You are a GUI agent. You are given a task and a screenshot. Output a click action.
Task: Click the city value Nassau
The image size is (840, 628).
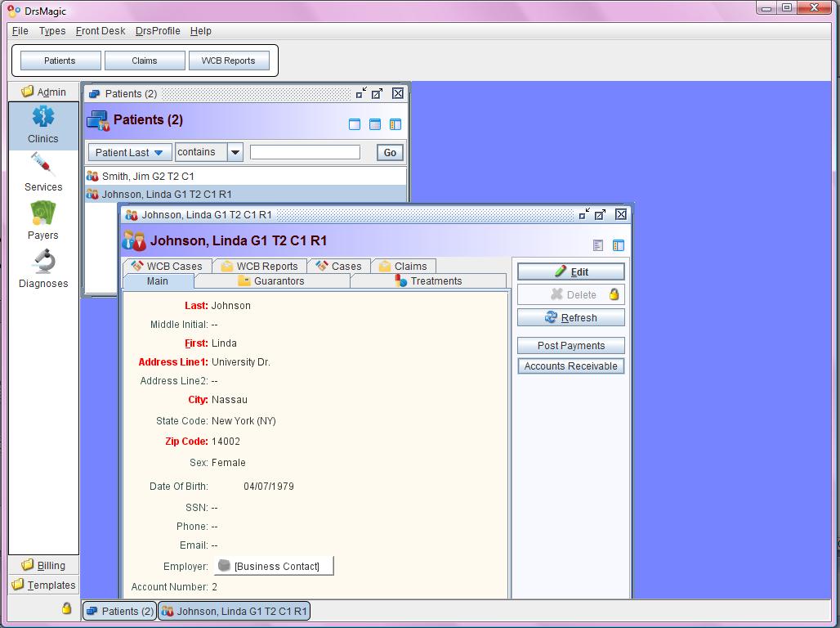230,400
